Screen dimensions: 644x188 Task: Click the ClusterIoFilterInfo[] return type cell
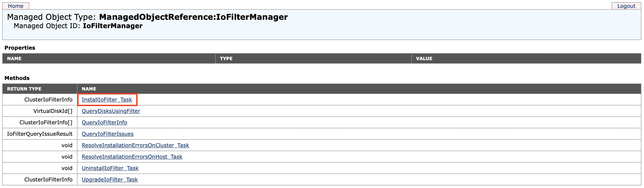coord(46,123)
